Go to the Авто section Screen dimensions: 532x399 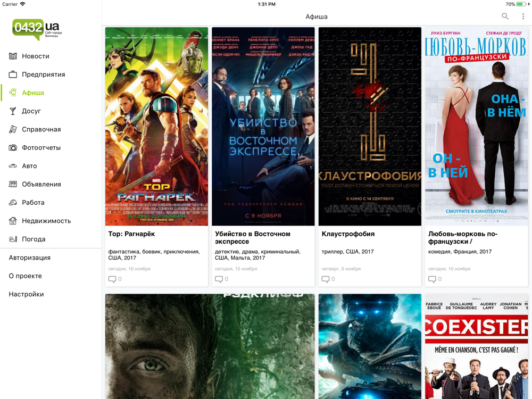coord(51,166)
